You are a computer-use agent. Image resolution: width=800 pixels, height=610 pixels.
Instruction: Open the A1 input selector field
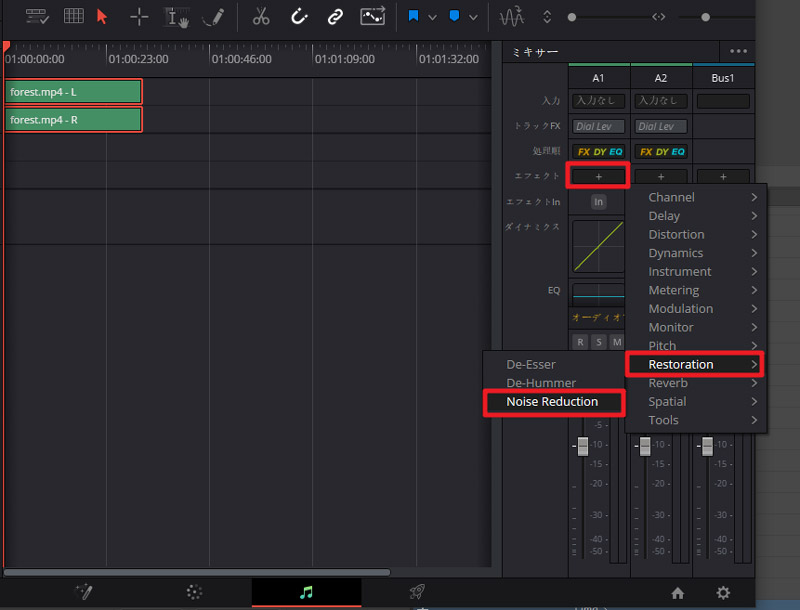pos(598,101)
